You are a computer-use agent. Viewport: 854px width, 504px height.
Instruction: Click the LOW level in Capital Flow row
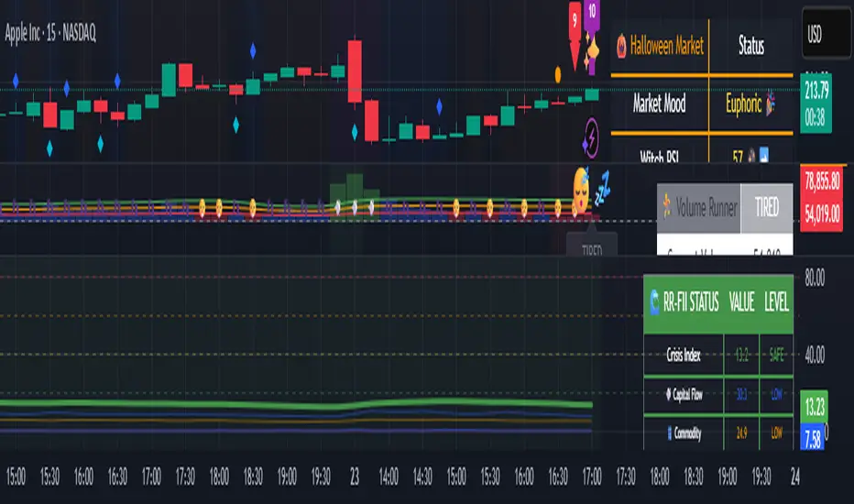[x=776, y=394]
